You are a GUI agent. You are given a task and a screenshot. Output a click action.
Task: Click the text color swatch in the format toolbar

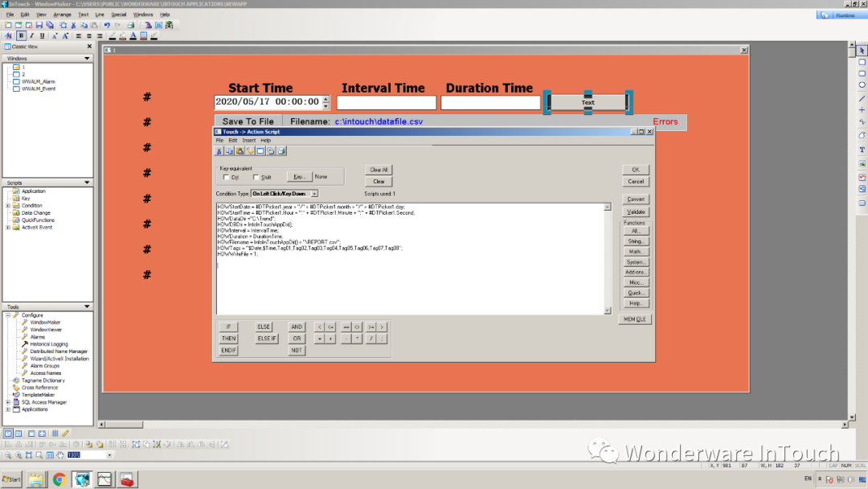pos(133,35)
